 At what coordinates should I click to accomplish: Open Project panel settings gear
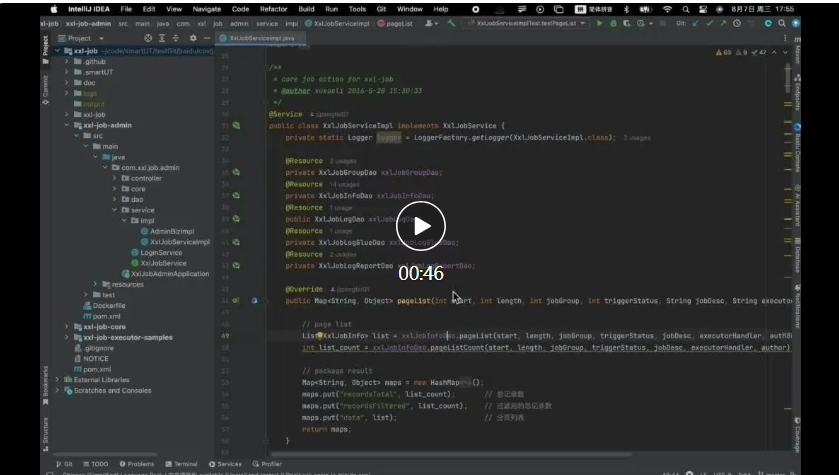click(193, 38)
